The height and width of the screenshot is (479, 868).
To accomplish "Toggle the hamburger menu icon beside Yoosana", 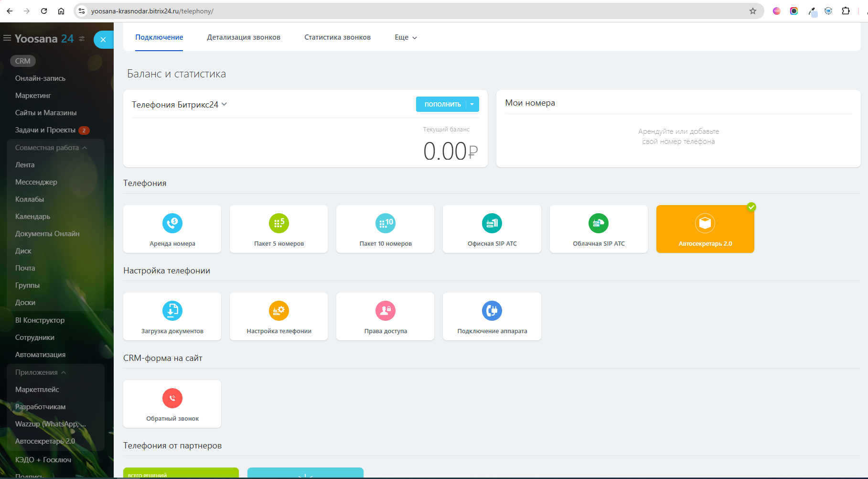I will 7,38.
